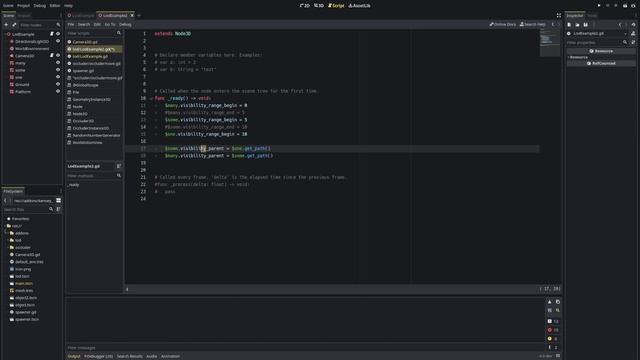
Task: Open RandomNumberGenerator help page in list
Action: pos(96,135)
